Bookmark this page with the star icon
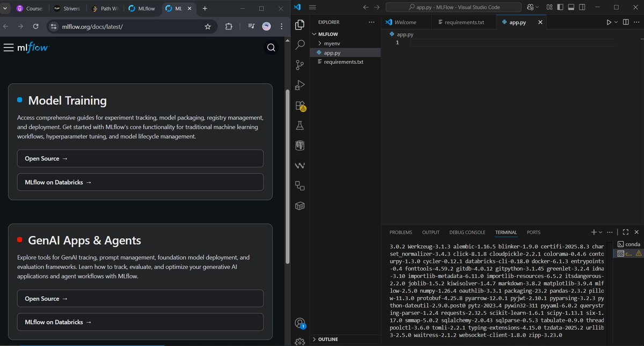644x346 pixels. tap(208, 26)
